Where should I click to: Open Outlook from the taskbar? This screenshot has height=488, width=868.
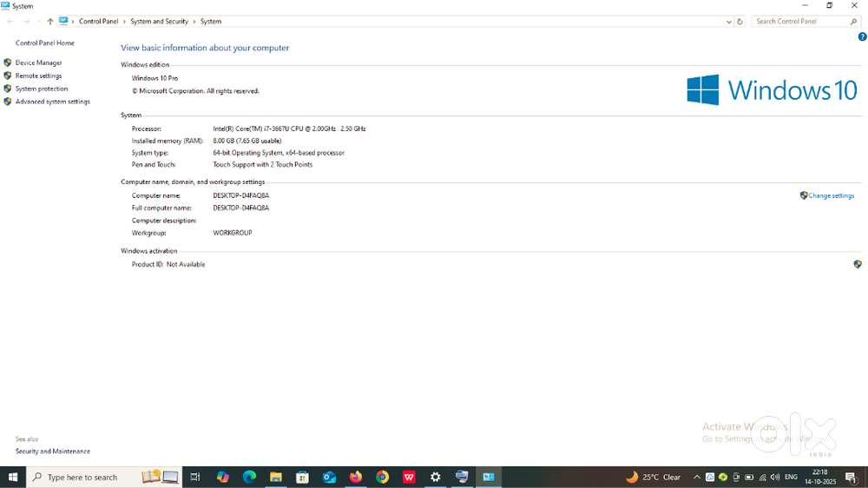[329, 477]
